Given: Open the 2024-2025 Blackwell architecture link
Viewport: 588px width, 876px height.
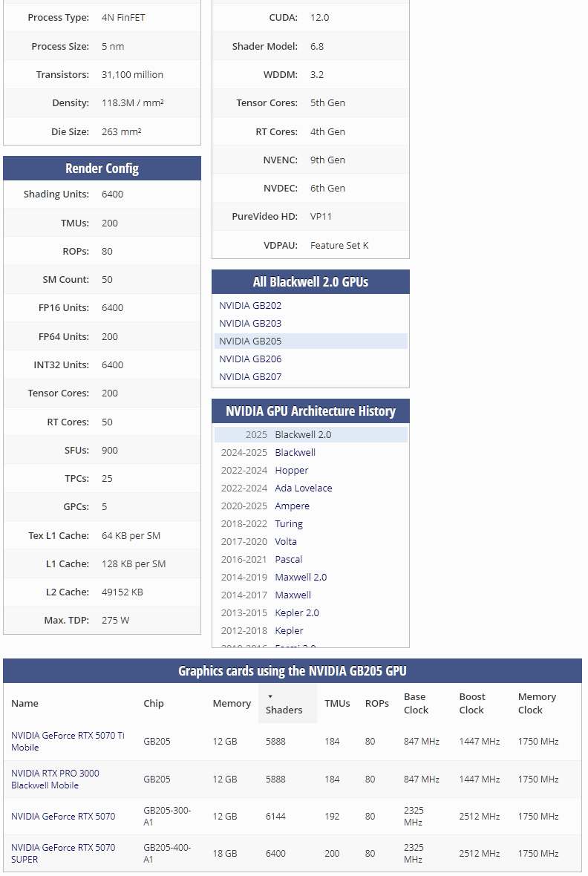Looking at the screenshot, I should [295, 453].
